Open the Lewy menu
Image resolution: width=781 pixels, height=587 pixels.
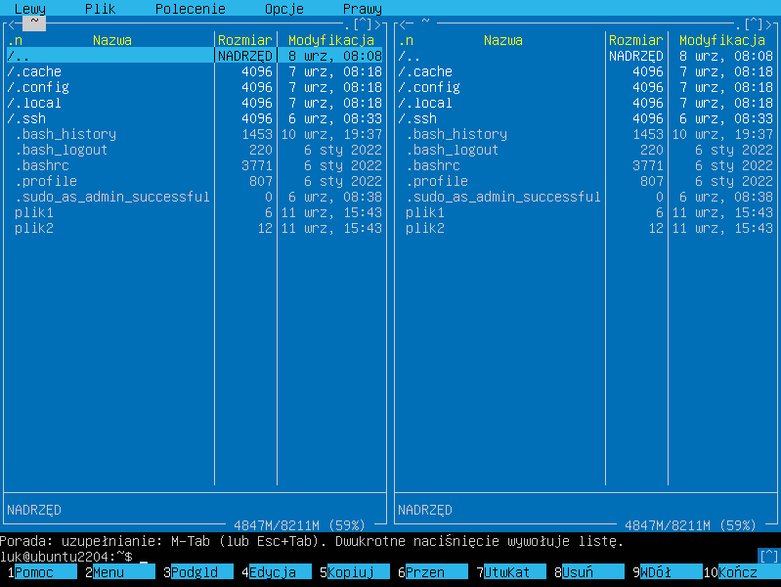[30, 8]
